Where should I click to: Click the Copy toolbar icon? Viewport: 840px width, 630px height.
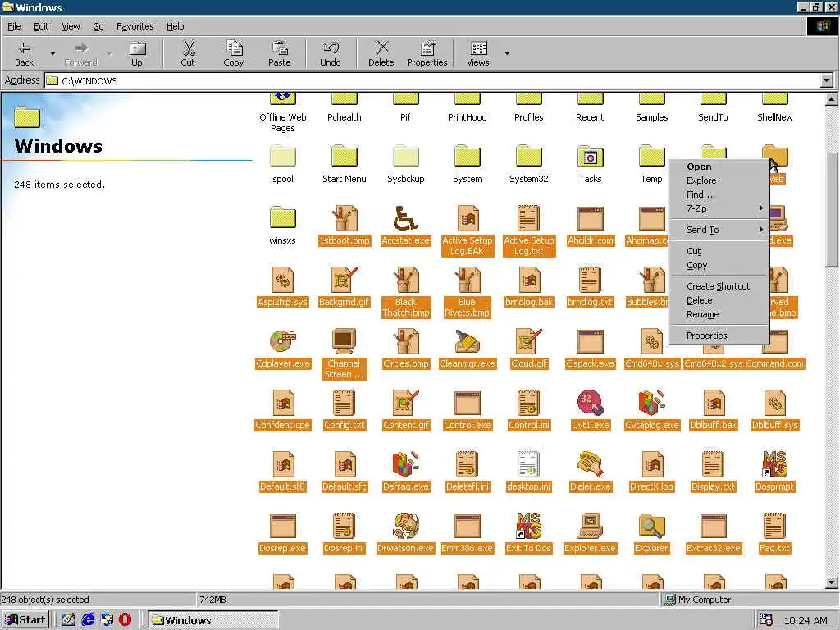[234, 48]
